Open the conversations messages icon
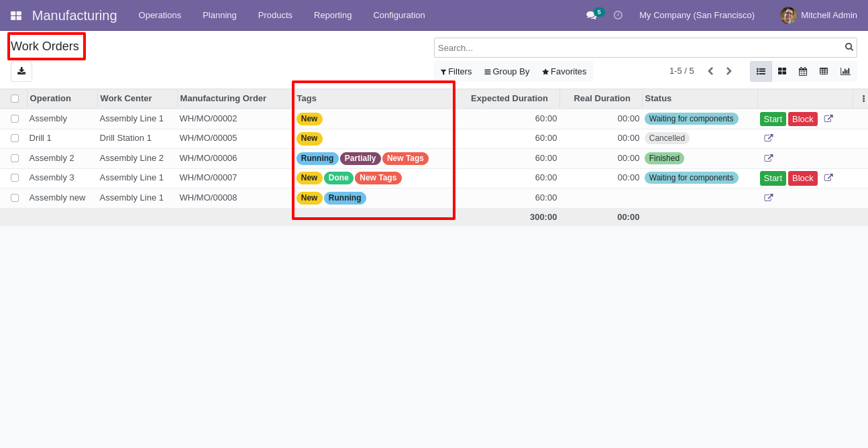Image resolution: width=868 pixels, height=448 pixels. [x=591, y=15]
